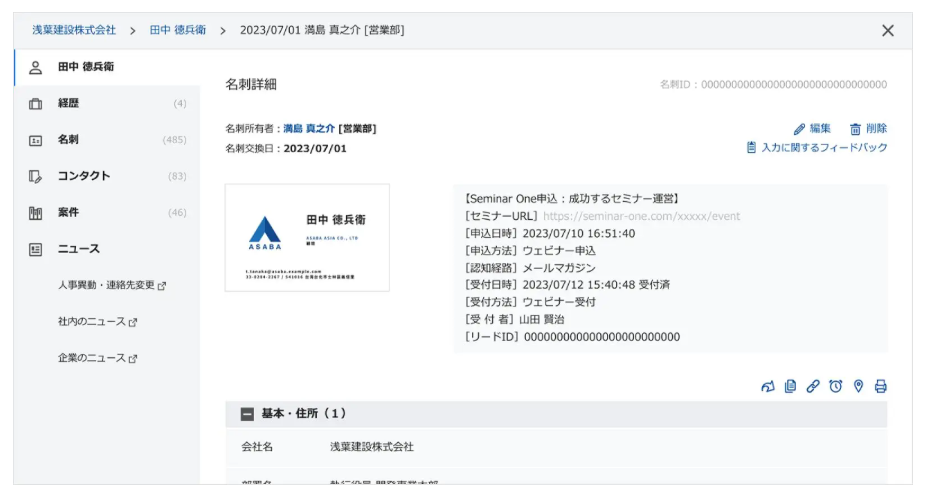Open 入力に関するフィードバック link
Viewport: 925px width, 490px height.
(x=817, y=147)
